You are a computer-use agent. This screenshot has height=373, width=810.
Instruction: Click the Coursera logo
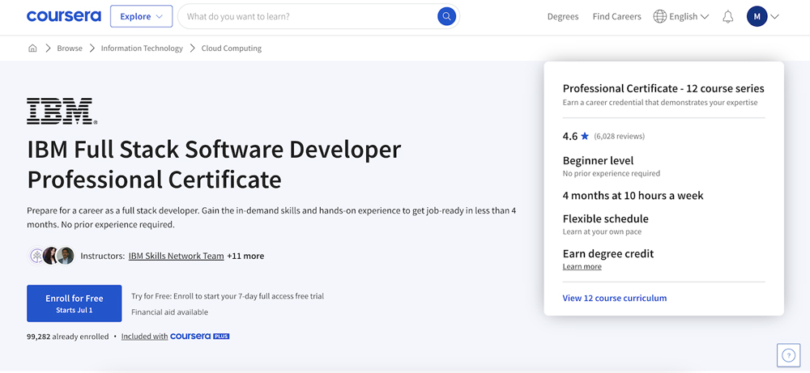click(x=64, y=17)
